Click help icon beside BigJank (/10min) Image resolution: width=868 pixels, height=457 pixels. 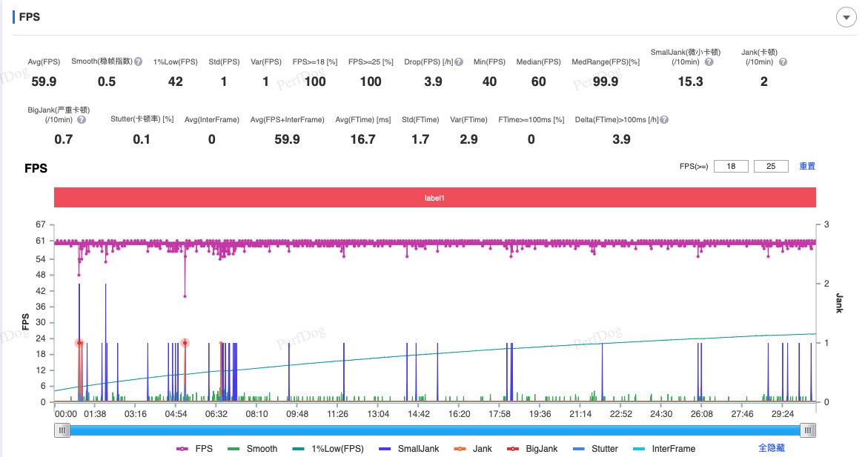point(82,119)
